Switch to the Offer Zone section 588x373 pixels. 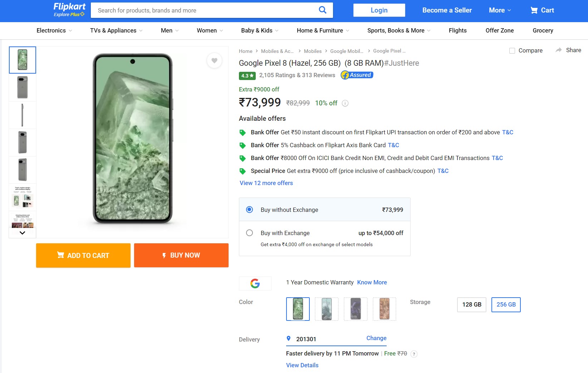coord(499,30)
